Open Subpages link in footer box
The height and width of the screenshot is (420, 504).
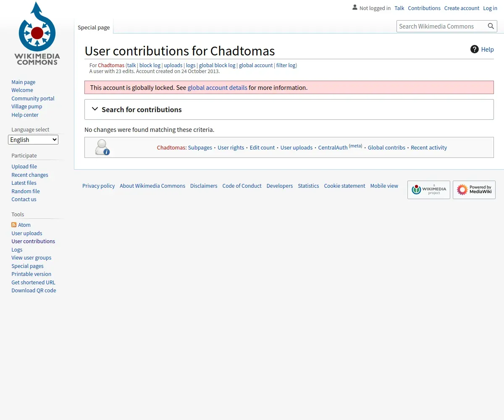[200, 147]
